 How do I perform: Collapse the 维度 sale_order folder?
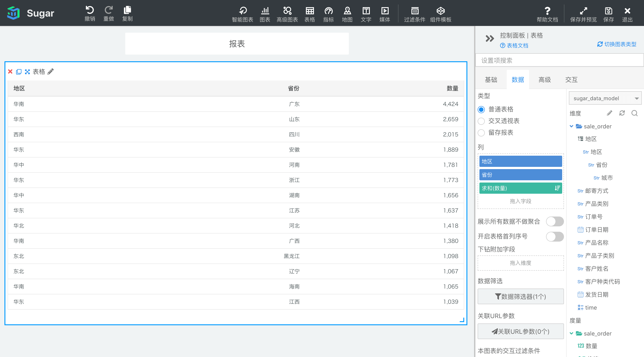[571, 126]
